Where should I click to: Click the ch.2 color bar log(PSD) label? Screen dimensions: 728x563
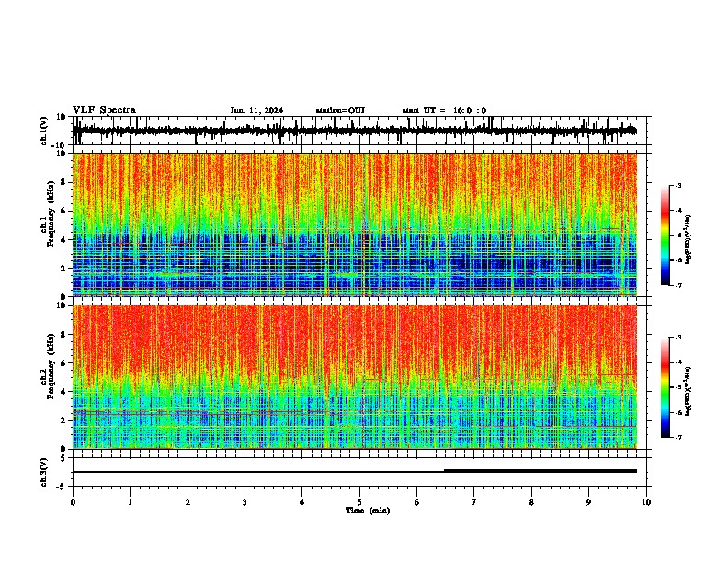[x=688, y=391]
